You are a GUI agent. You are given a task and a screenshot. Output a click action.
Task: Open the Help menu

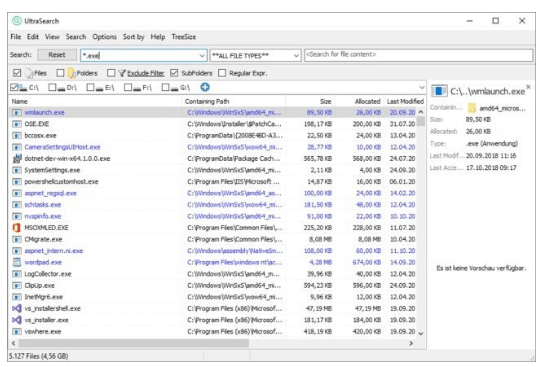pos(158,37)
